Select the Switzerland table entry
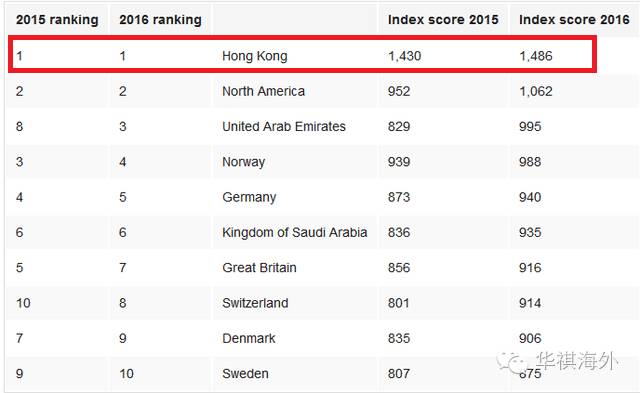The width and height of the screenshot is (640, 393). pos(255,303)
